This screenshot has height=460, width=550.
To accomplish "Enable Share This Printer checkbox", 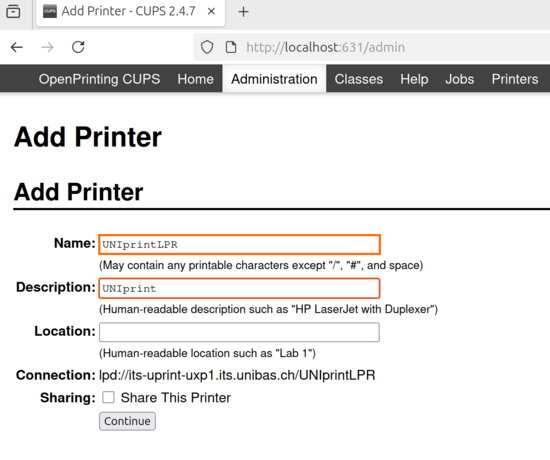I will (108, 398).
